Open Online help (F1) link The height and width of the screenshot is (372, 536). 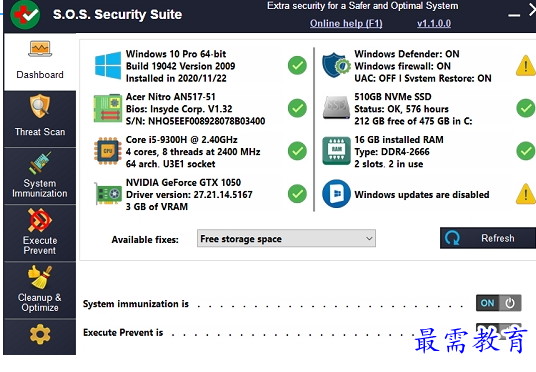(x=346, y=24)
